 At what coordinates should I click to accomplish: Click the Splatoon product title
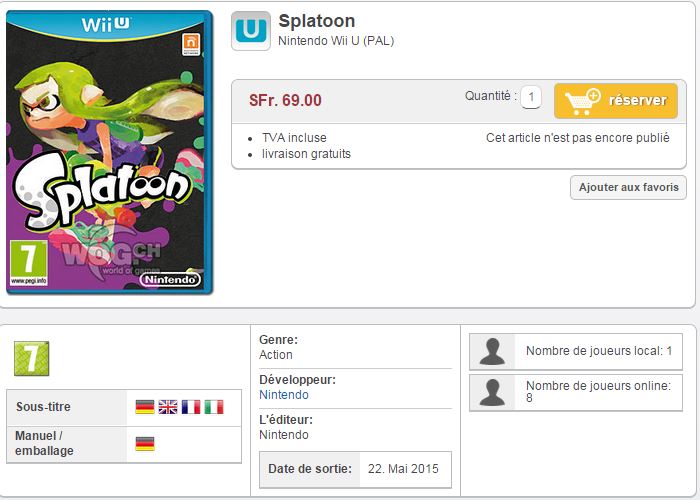point(317,21)
